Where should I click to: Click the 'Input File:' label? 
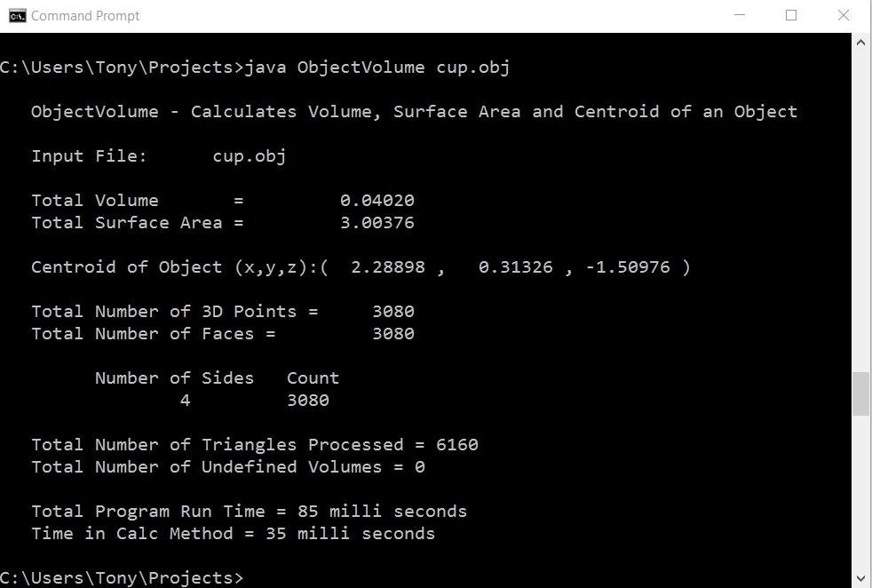click(89, 155)
